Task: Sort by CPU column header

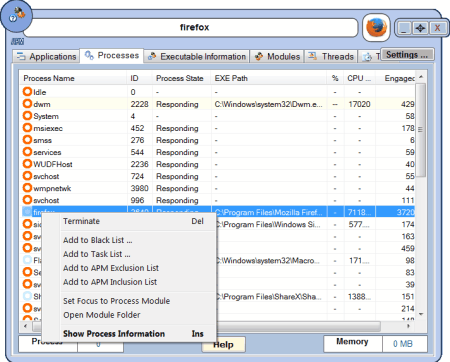Action: point(359,78)
